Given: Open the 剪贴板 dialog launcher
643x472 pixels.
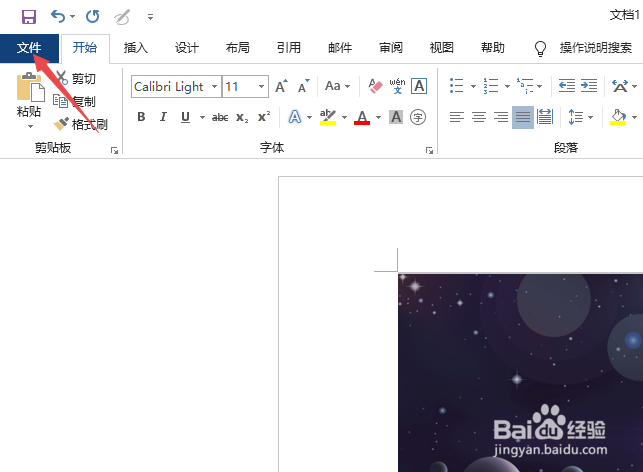Looking at the screenshot, I should tap(114, 150).
